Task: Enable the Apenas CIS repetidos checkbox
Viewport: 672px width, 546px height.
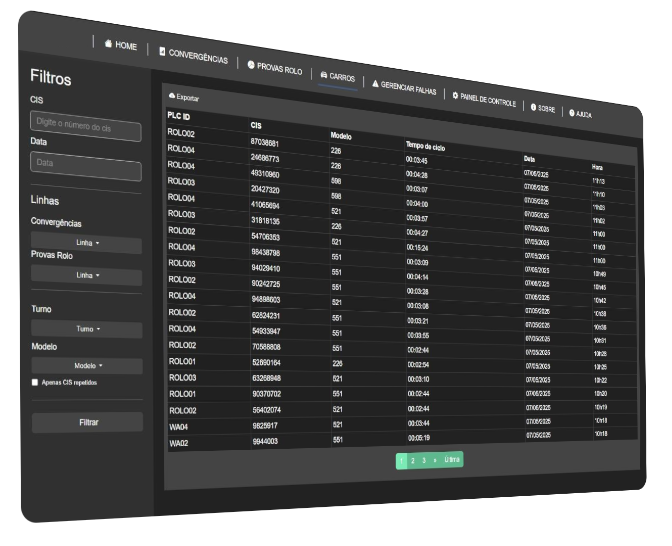Action: (35, 382)
